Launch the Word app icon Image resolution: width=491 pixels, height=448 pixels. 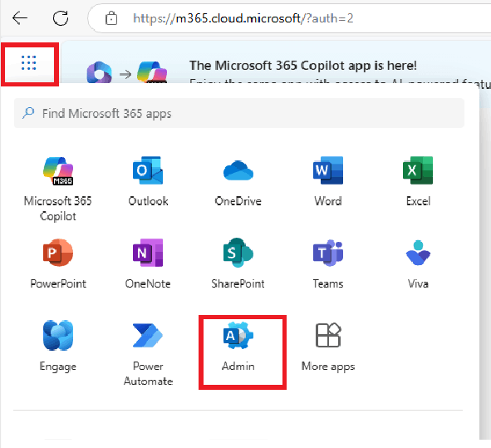pyautogui.click(x=328, y=170)
